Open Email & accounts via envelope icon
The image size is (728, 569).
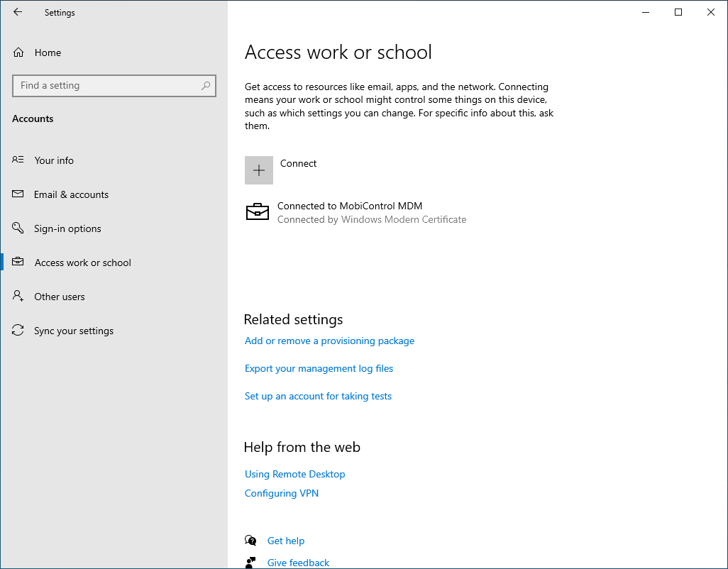(18, 194)
